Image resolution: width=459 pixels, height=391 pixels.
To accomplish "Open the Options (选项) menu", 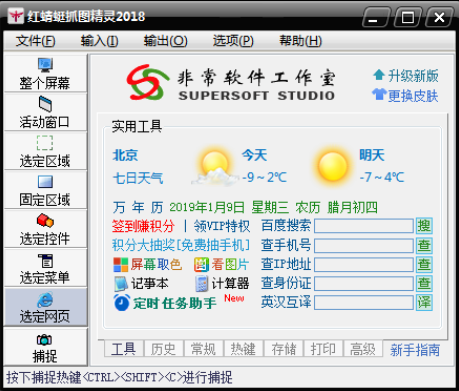I will [233, 41].
